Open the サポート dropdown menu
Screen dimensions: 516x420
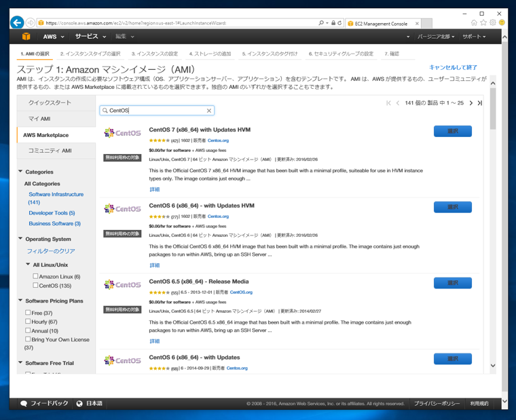coord(474,37)
